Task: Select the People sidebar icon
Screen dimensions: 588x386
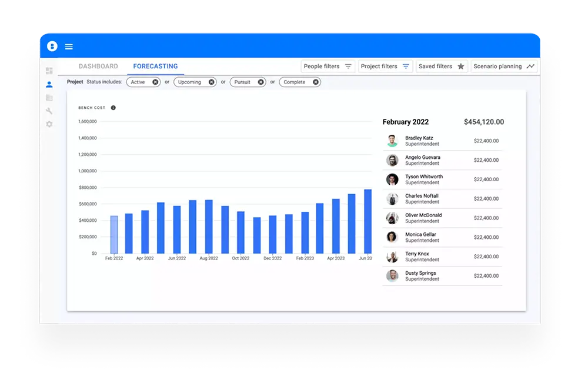Action: pos(49,84)
